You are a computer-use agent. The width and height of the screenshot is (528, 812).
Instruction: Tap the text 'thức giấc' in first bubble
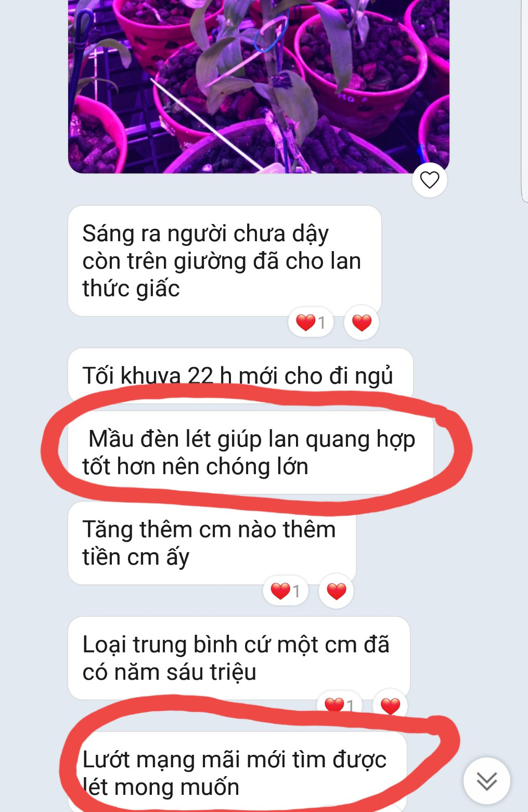click(131, 289)
